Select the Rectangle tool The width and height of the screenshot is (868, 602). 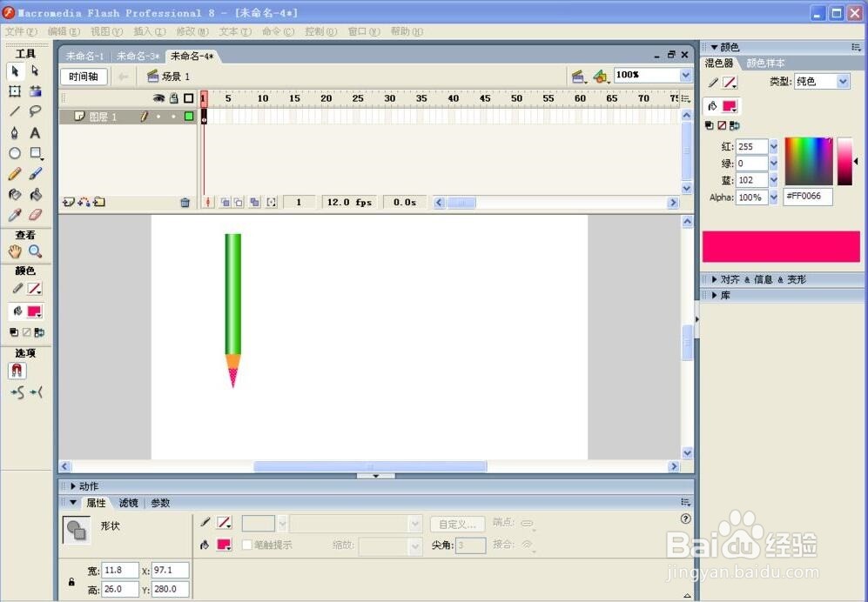click(x=36, y=153)
